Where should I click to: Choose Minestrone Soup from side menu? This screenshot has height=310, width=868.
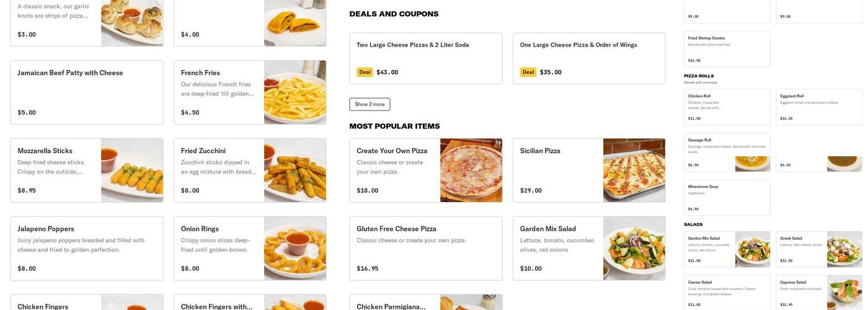click(727, 197)
